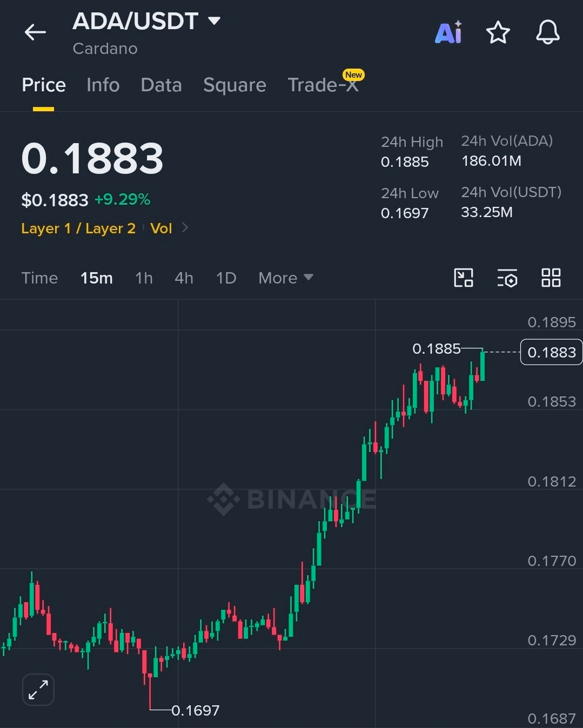Go back with the left arrow icon
This screenshot has height=728, width=583.
35,32
